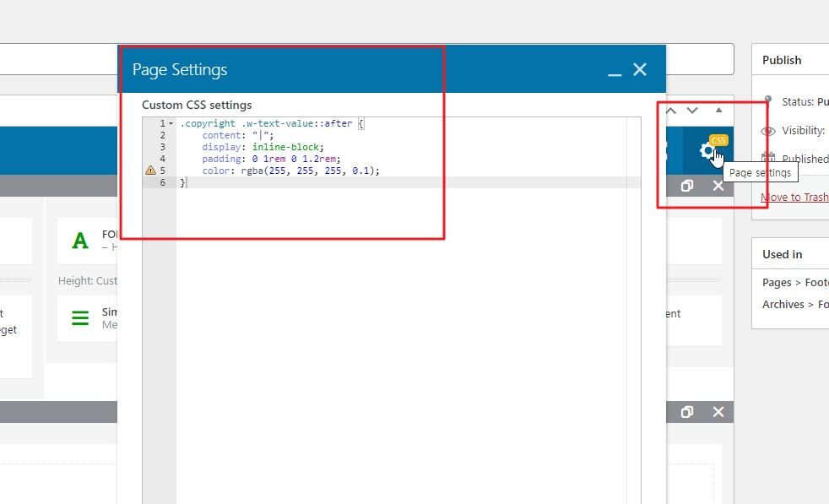829x504 pixels.
Task: Close the Page Settings dialog
Action: 640,69
